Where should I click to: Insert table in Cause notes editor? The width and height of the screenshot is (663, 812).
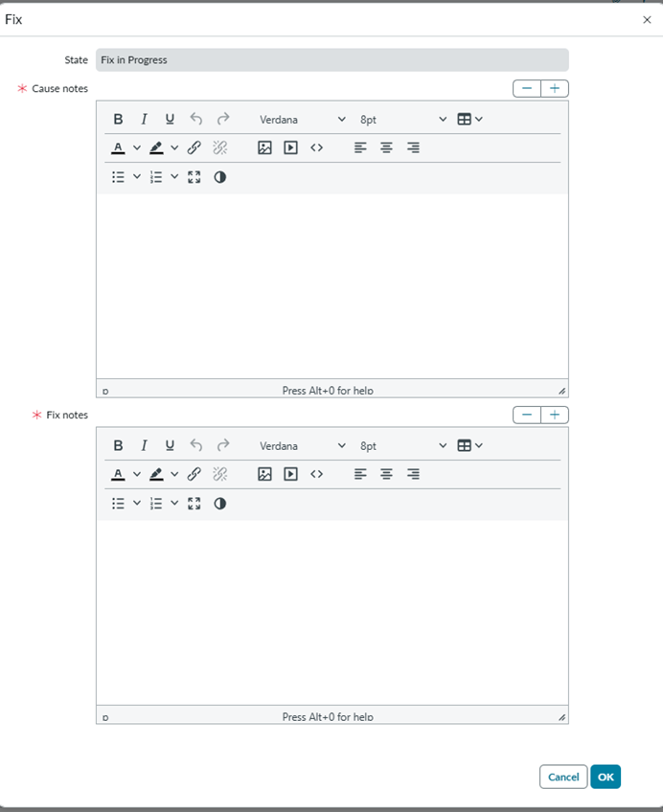pos(464,119)
